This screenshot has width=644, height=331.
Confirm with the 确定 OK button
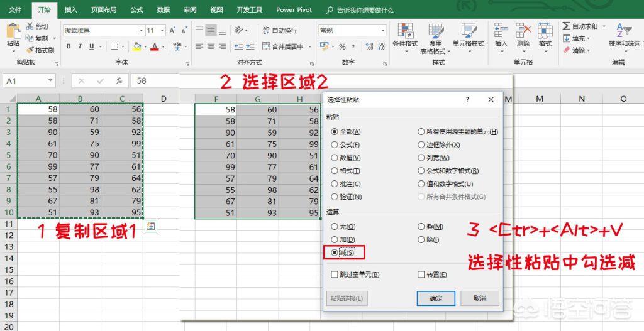(x=436, y=298)
